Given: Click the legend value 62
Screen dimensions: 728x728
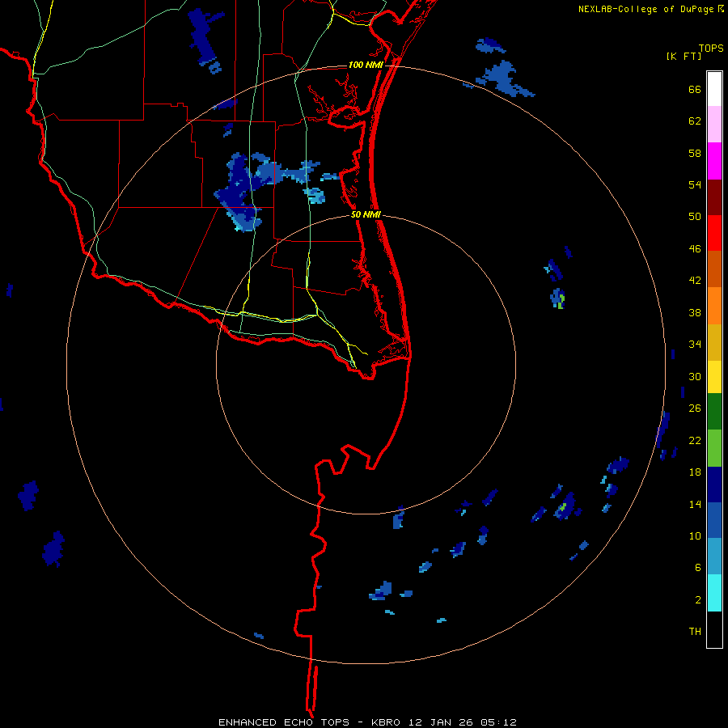Looking at the screenshot, I should 695,121.
